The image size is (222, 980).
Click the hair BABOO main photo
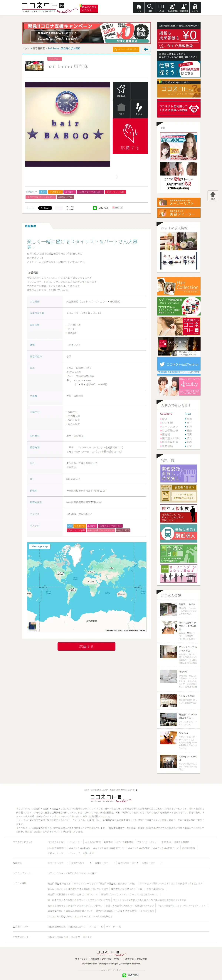pyautogui.click(x=67, y=124)
